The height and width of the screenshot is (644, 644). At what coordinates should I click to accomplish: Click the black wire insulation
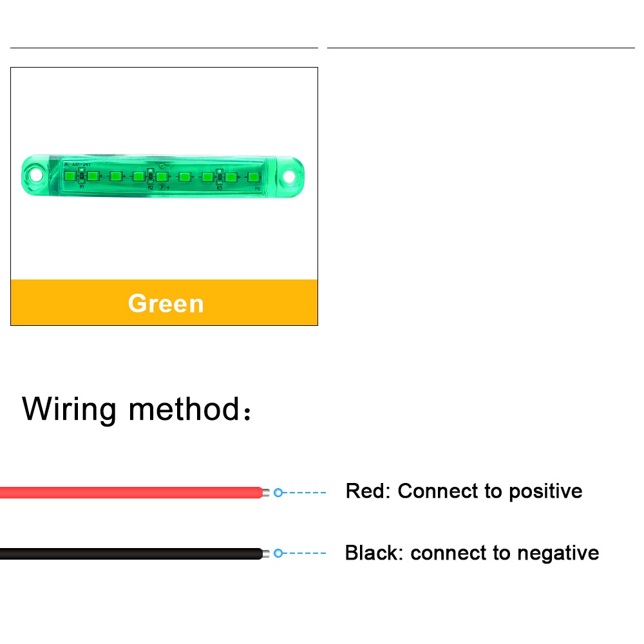(129, 553)
